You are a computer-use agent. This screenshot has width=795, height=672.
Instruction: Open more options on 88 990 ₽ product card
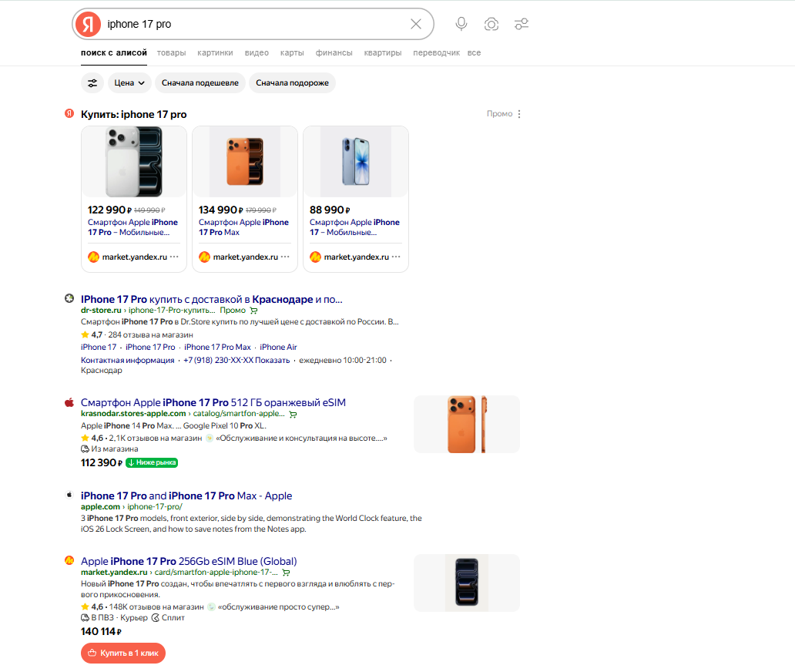(x=396, y=257)
